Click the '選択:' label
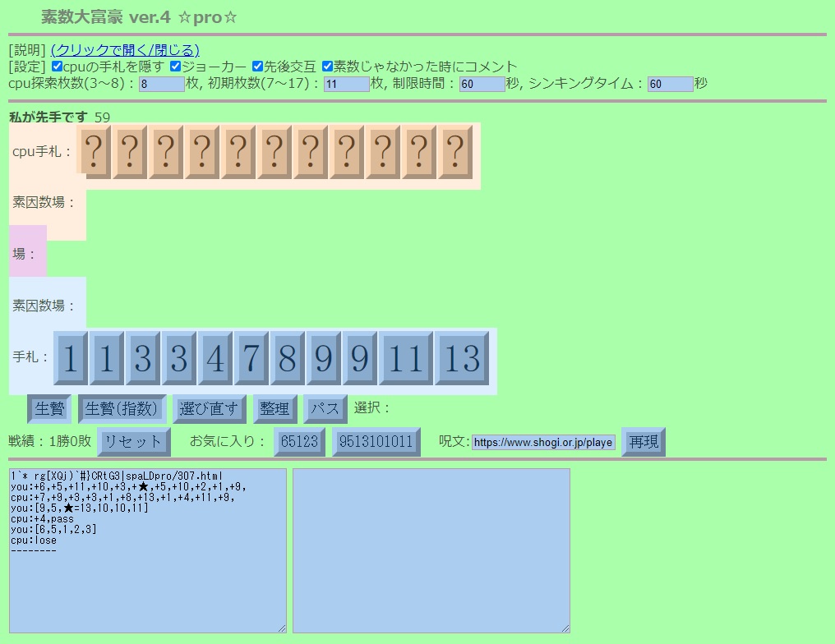The height and width of the screenshot is (644, 835). tap(372, 407)
